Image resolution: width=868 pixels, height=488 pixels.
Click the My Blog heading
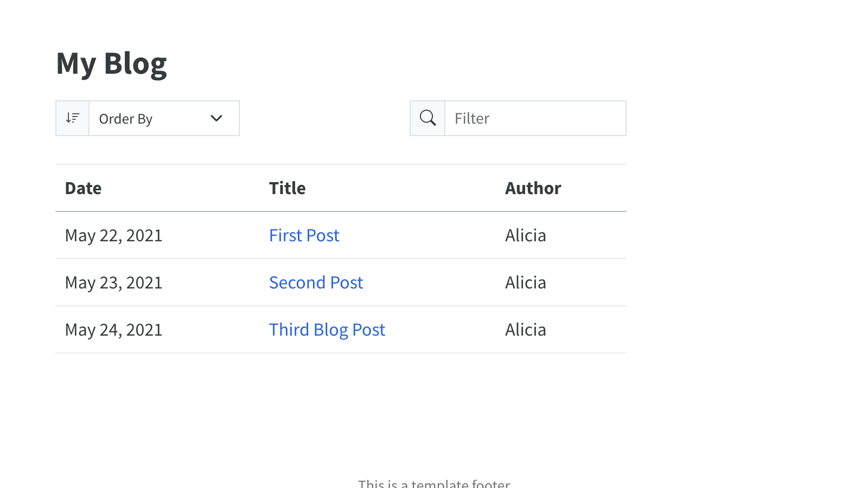112,63
